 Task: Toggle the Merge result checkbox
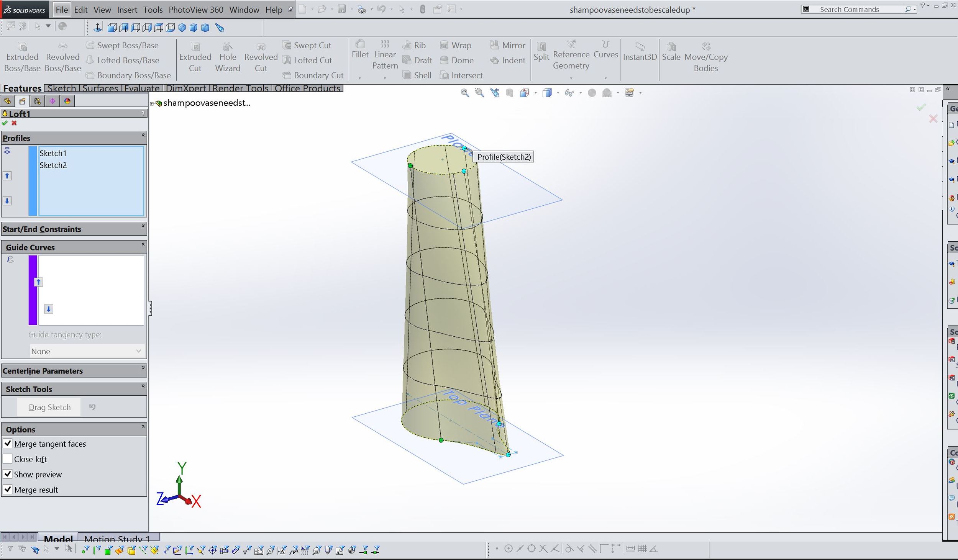8,489
